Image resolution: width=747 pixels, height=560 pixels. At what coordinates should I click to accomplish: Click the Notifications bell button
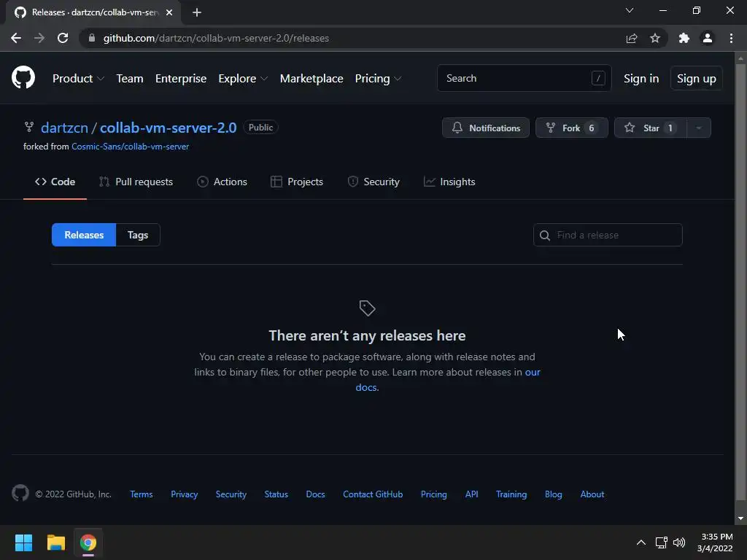tap(485, 128)
